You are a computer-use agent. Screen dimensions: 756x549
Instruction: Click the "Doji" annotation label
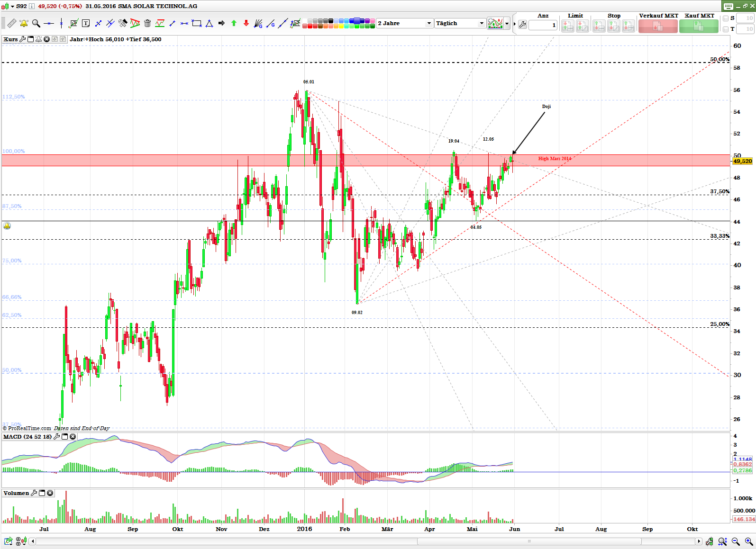click(547, 107)
